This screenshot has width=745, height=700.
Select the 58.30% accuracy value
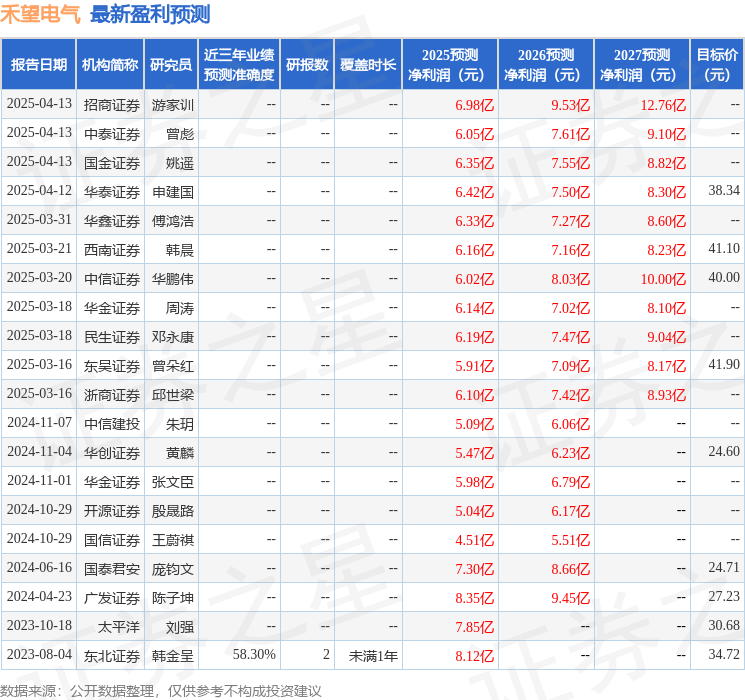254,654
